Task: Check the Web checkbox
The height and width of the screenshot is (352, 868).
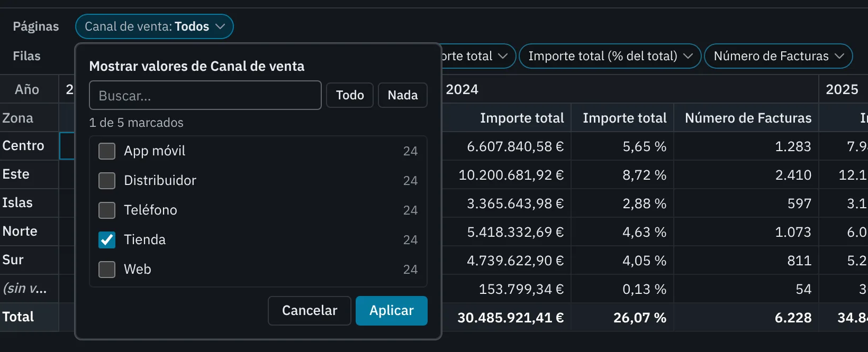Action: pos(107,270)
